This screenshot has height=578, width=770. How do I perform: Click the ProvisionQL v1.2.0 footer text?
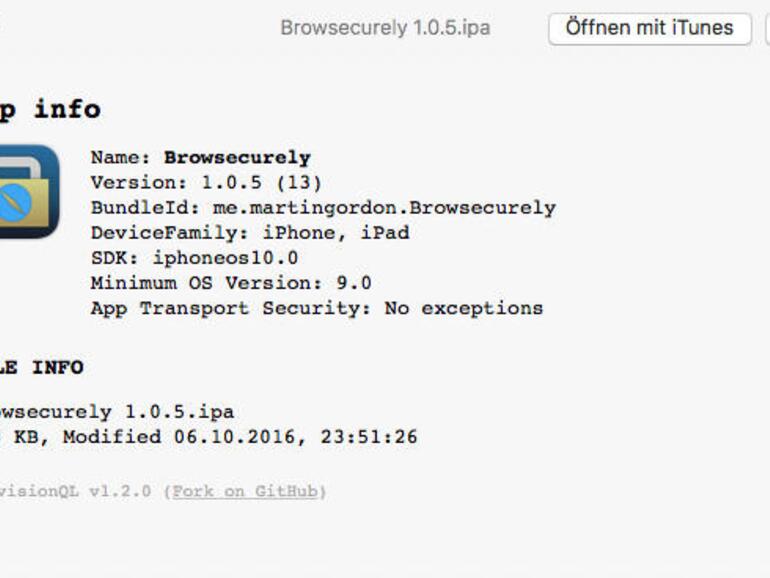pos(75,491)
